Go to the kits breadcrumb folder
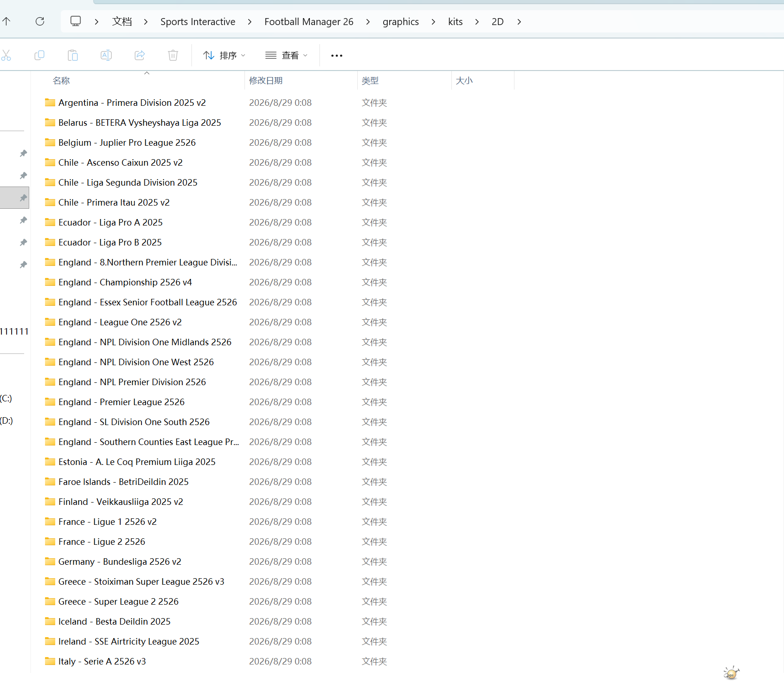Image resolution: width=784 pixels, height=684 pixels. pos(456,22)
